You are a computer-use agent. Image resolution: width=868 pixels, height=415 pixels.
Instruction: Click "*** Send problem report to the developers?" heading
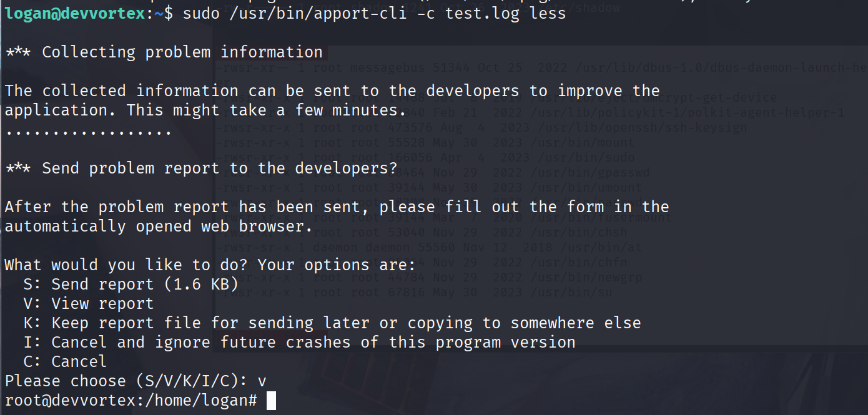[201, 168]
